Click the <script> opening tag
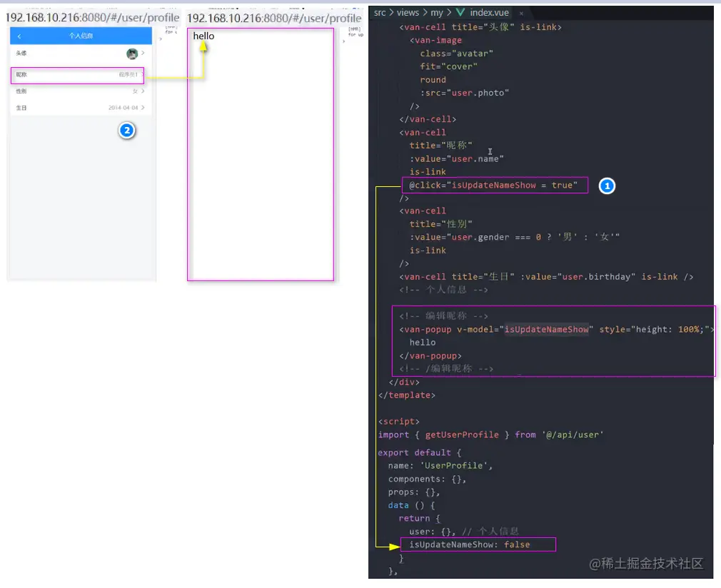This screenshot has width=721, height=588. [398, 422]
